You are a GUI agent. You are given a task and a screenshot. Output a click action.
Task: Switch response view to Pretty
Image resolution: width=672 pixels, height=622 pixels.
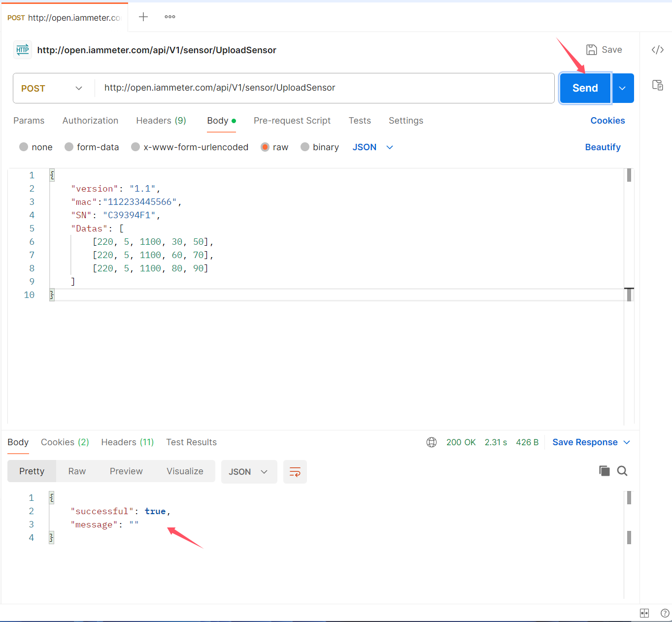pos(32,471)
